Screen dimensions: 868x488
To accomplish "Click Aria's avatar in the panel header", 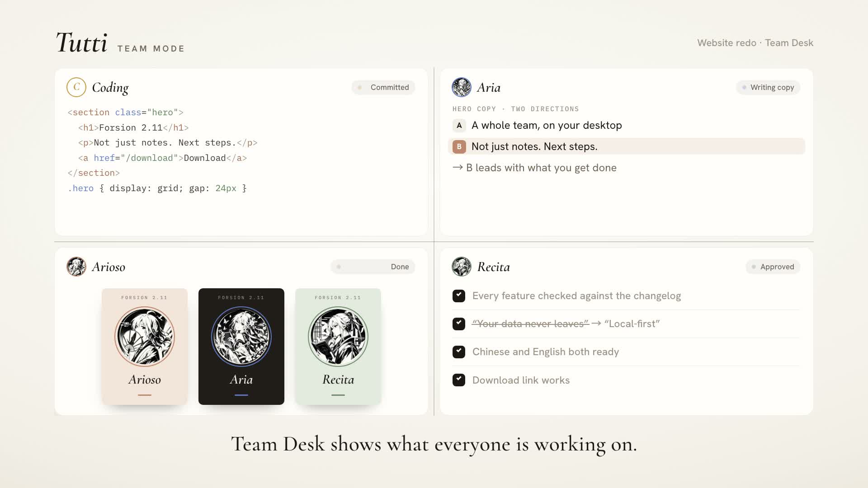I will (462, 87).
